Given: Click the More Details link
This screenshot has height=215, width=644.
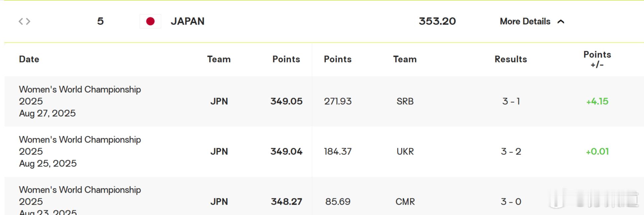Looking at the screenshot, I should coord(525,21).
